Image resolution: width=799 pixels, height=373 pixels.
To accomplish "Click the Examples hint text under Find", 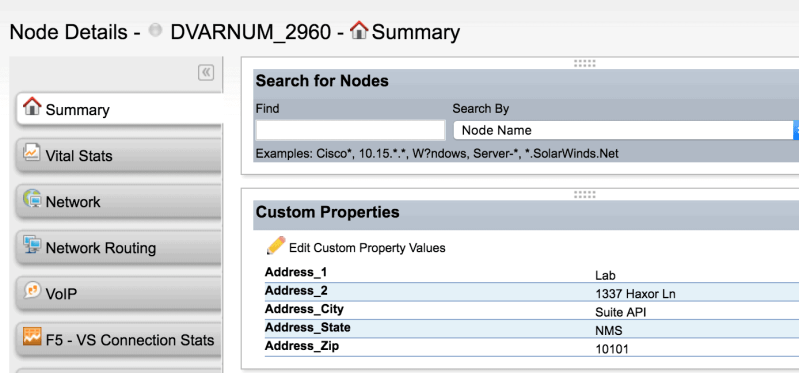I will [437, 153].
